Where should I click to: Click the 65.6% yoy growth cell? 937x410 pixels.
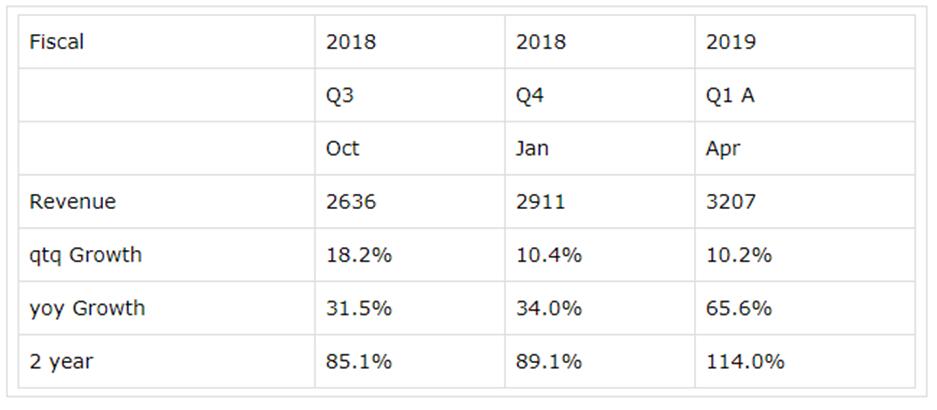pyautogui.click(x=739, y=308)
